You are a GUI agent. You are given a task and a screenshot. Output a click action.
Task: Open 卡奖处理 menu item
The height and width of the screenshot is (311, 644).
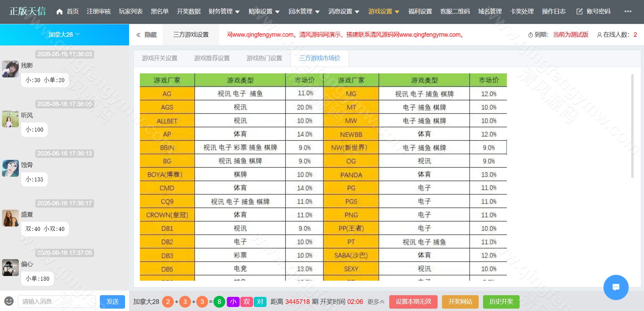[x=522, y=11]
